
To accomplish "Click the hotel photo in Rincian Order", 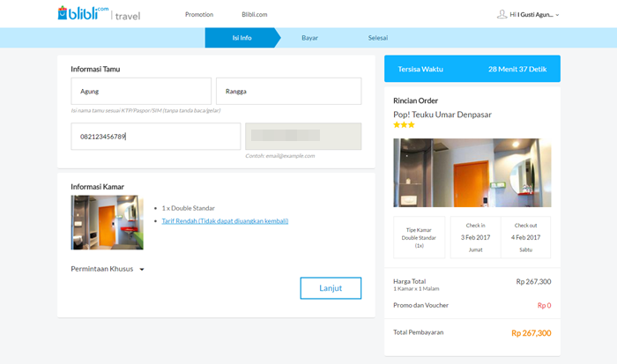I will [472, 173].
